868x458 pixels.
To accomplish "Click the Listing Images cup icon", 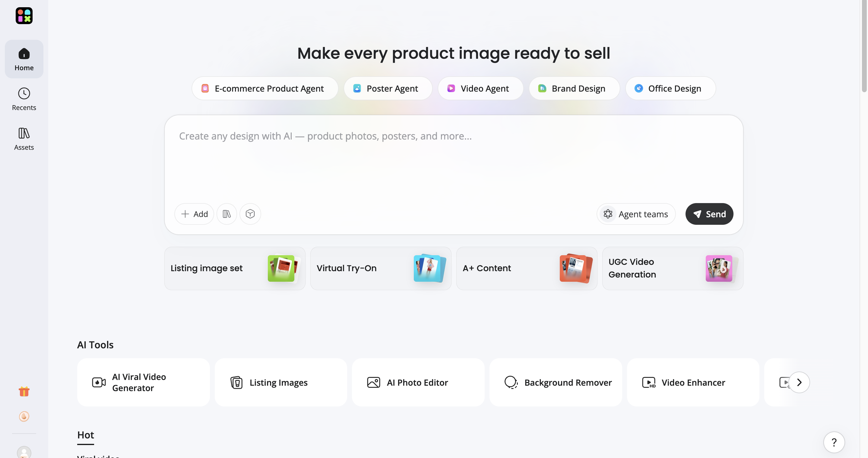I will point(236,382).
